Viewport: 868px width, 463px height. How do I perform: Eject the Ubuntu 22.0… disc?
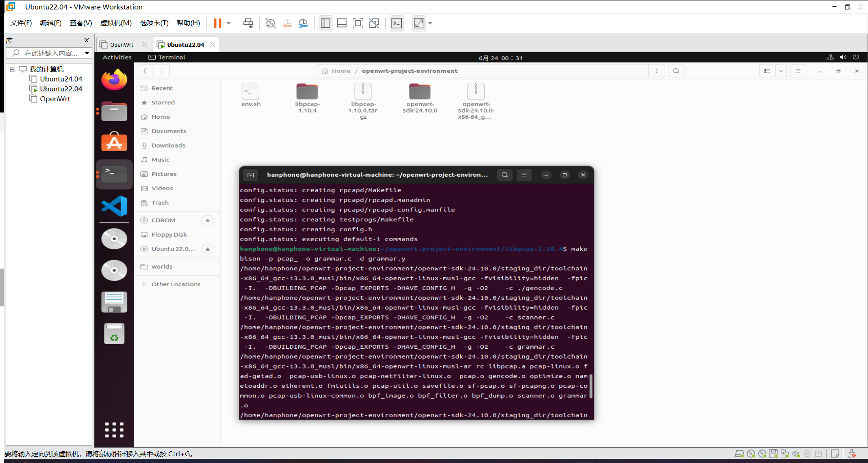click(207, 249)
